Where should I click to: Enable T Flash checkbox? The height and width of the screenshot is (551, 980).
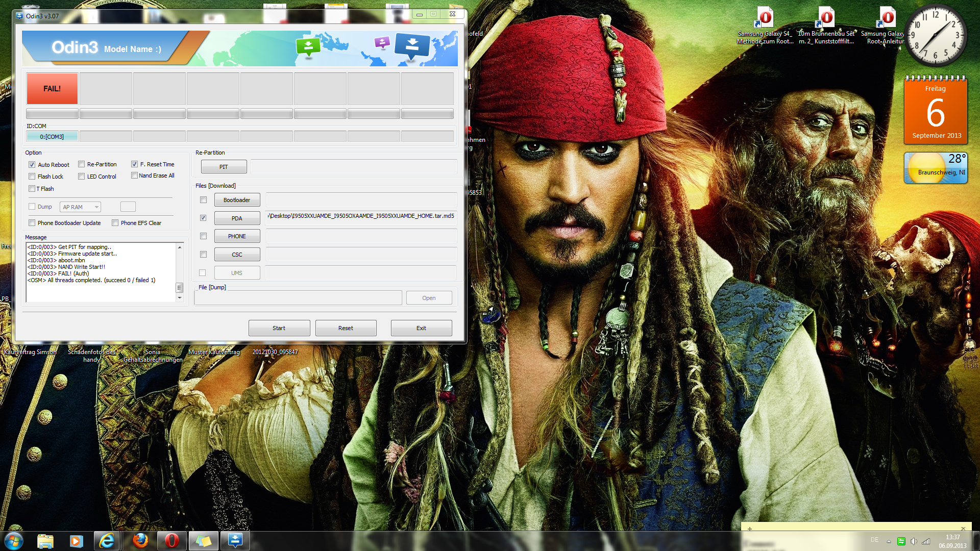tap(32, 189)
